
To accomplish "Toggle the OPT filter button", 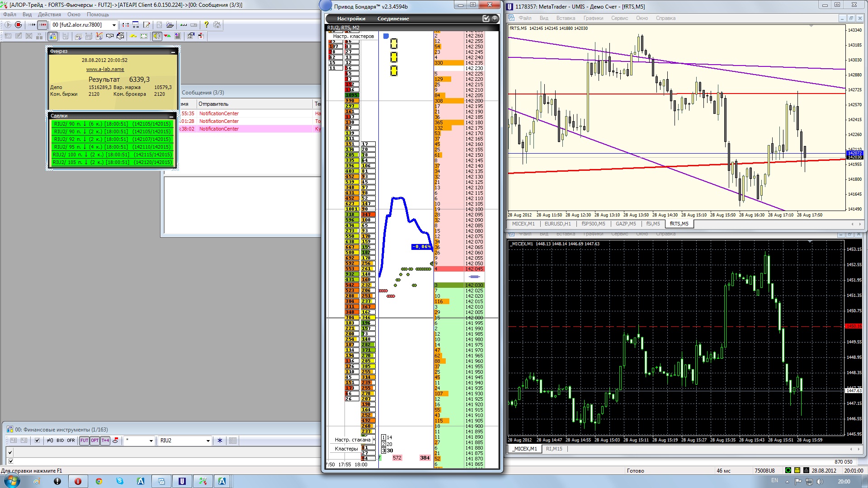I will tap(94, 441).
